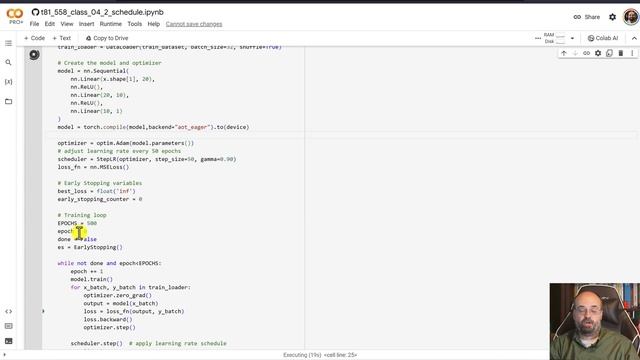This screenshot has height=360, width=640.
Task: Click the line 'es = EarlyStopping()'
Action: tap(90, 247)
